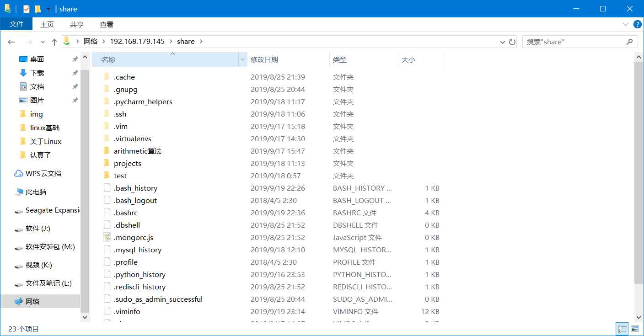Click 网络 in the address bar

(x=91, y=42)
